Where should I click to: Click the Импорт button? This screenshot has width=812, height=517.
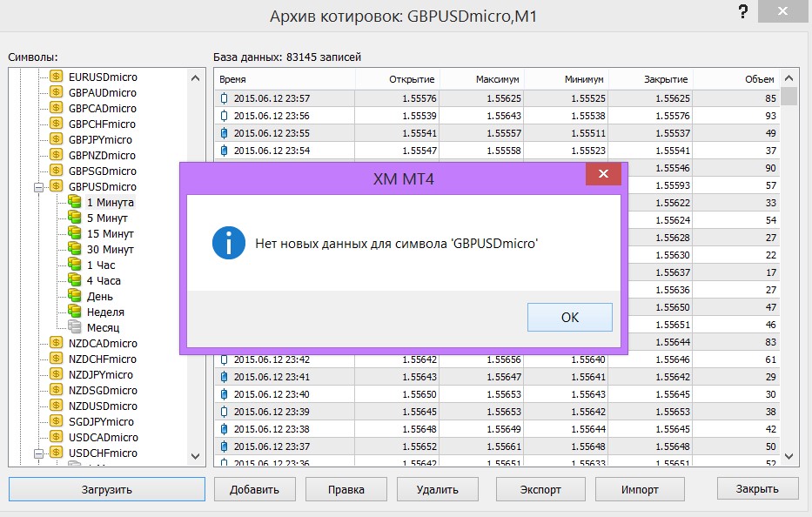[640, 489]
